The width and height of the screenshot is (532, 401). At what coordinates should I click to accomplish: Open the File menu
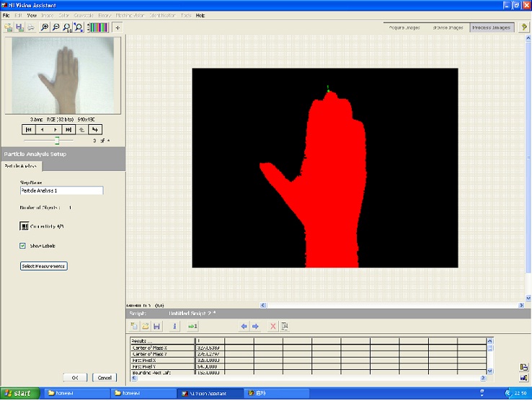pyautogui.click(x=6, y=15)
